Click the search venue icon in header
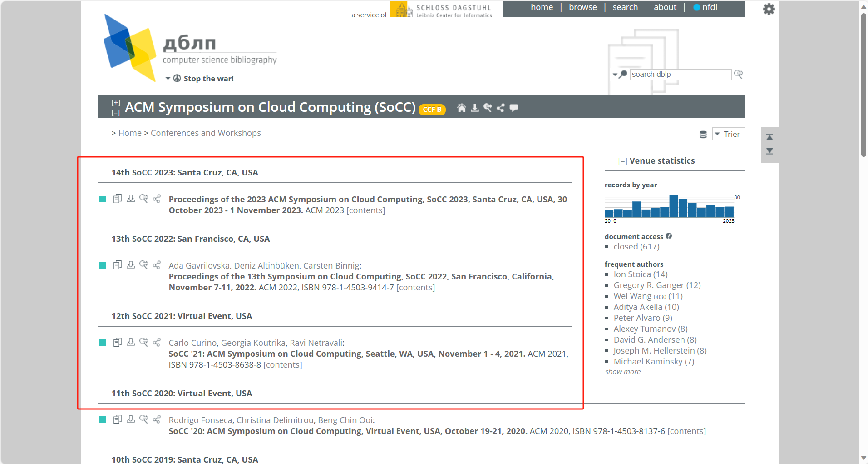The width and height of the screenshot is (868, 464). pos(488,108)
